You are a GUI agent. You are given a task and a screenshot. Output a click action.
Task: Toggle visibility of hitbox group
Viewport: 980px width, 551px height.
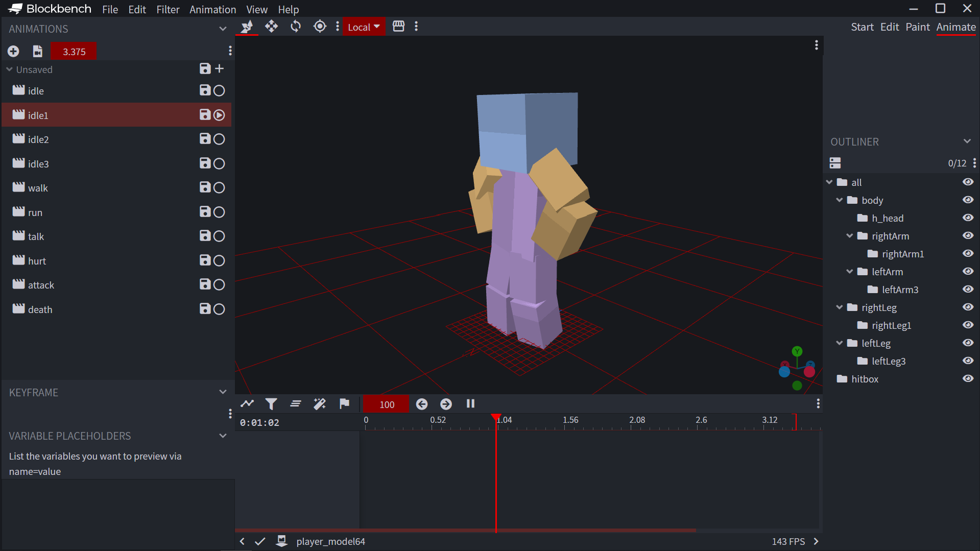point(968,379)
